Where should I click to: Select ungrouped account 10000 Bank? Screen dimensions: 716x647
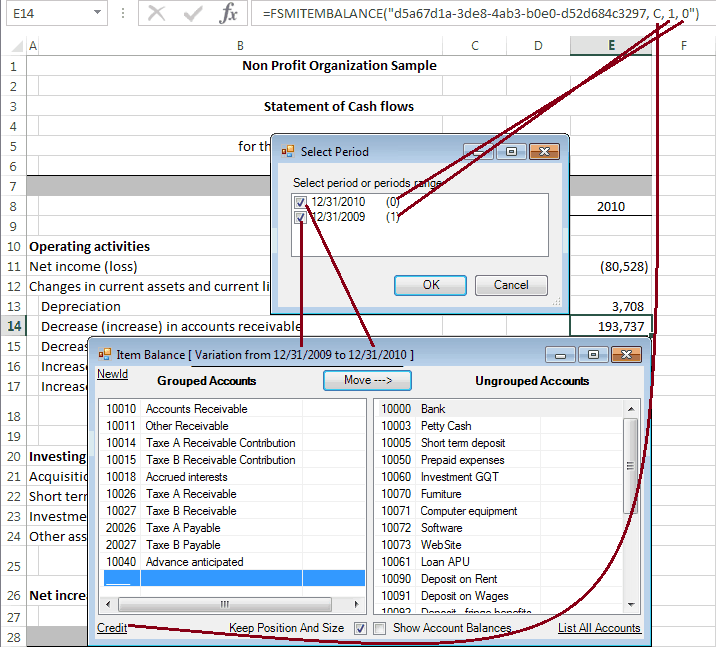pos(500,409)
